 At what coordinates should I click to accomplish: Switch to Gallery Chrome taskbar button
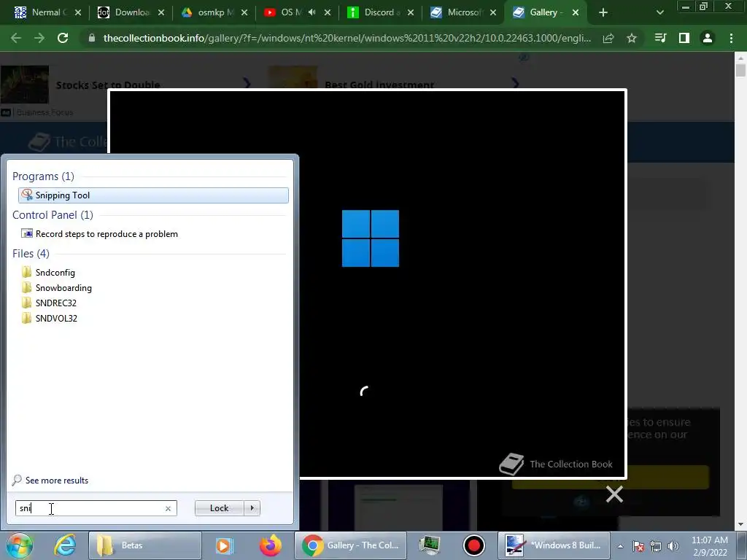(351, 545)
